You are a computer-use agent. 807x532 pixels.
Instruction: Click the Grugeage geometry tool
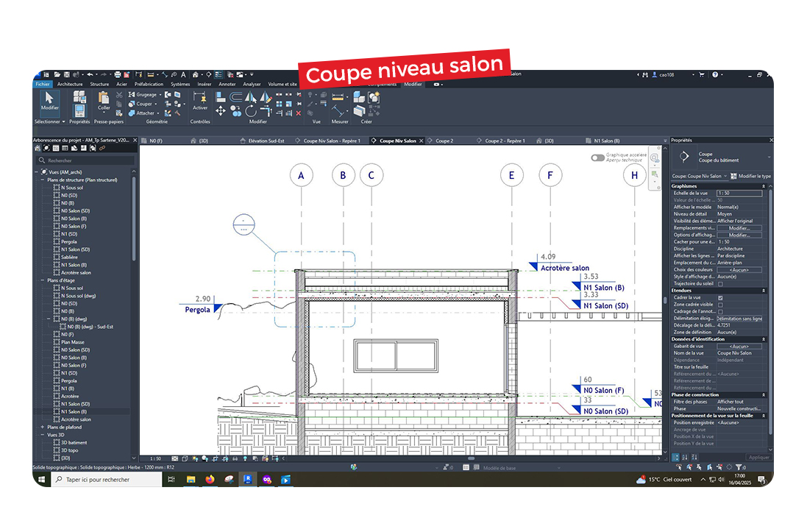click(x=143, y=95)
